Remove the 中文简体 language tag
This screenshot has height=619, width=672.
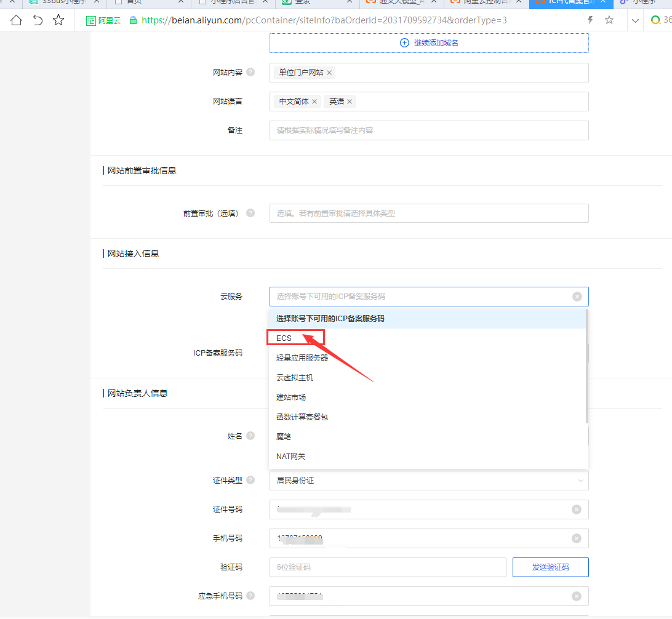pos(314,102)
